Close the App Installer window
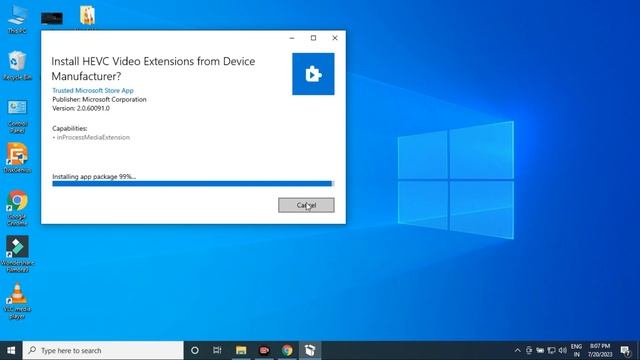 335,38
